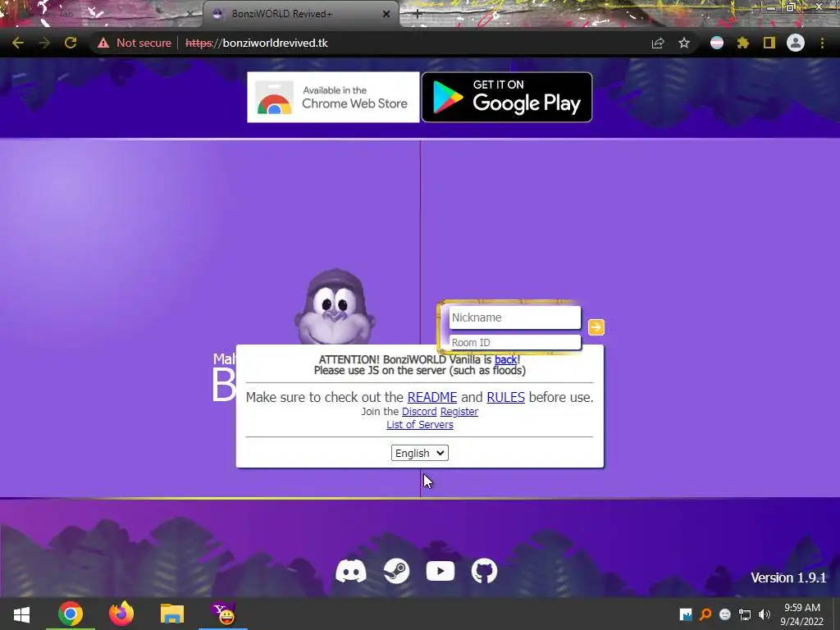Click the Room ID input field
The height and width of the screenshot is (630, 840).
(x=515, y=342)
